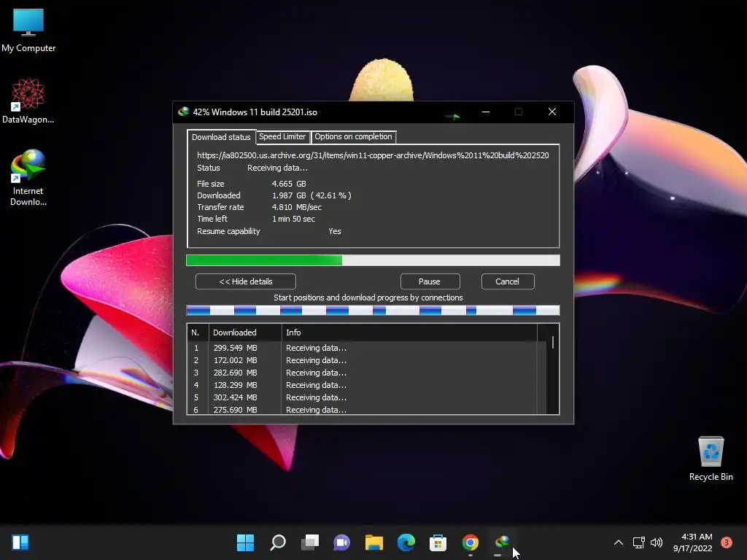Click the Windows Start button

[x=245, y=542]
